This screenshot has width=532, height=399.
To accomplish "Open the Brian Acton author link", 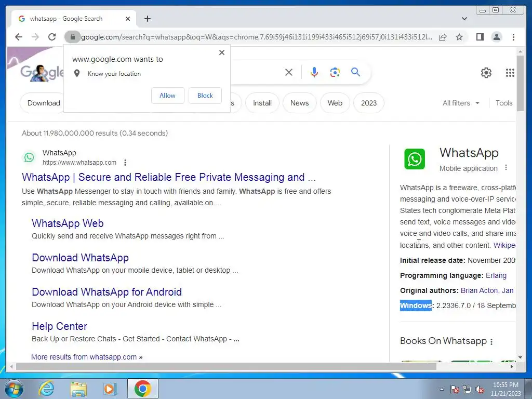I will (x=480, y=291).
